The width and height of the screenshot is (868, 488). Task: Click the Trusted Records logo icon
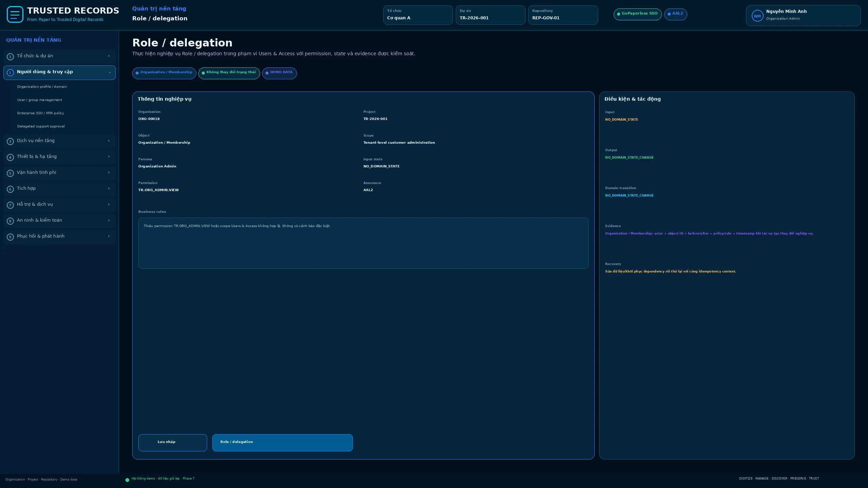[x=15, y=15]
